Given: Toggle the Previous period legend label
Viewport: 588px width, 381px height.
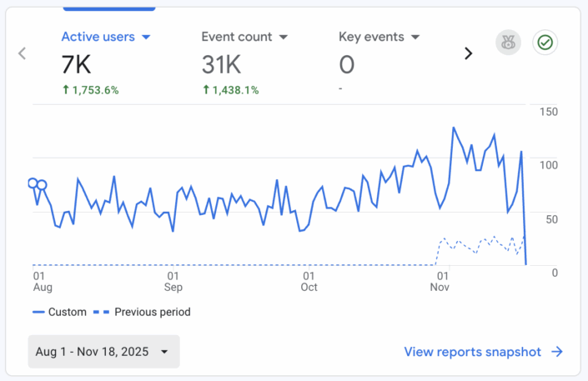Looking at the screenshot, I should point(152,312).
